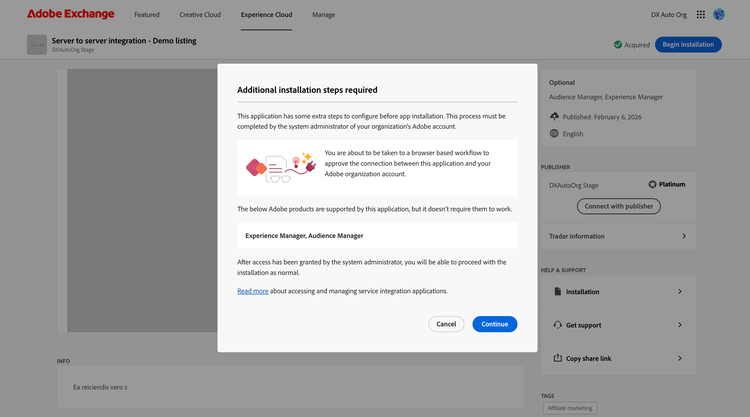Click DXAutoOrg Stage under the listing title
The image size is (750, 417).
coord(73,50)
